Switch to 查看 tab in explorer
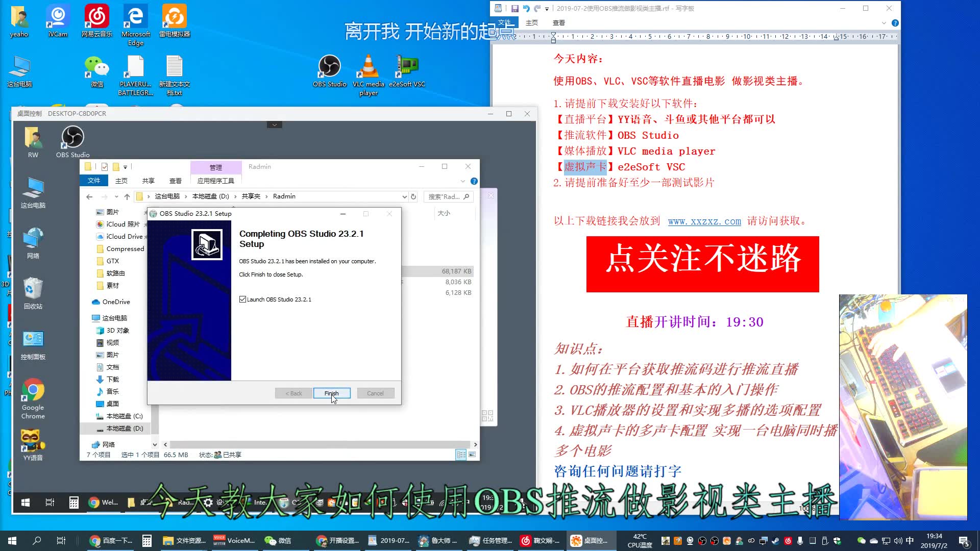Viewport: 980px width, 551px height. point(176,181)
